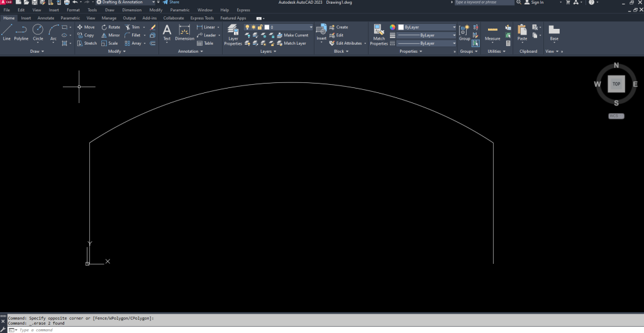Click the Make Current layer button
Image resolution: width=644 pixels, height=333 pixels.
(292, 35)
